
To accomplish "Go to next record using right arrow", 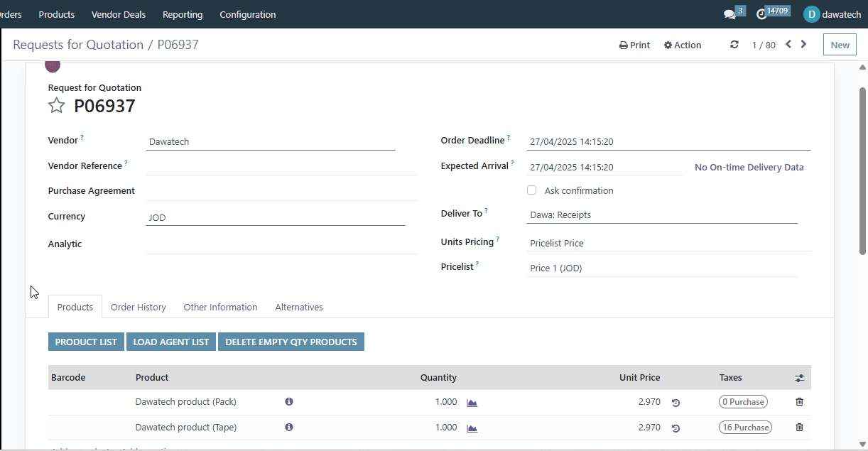I will click(x=803, y=45).
